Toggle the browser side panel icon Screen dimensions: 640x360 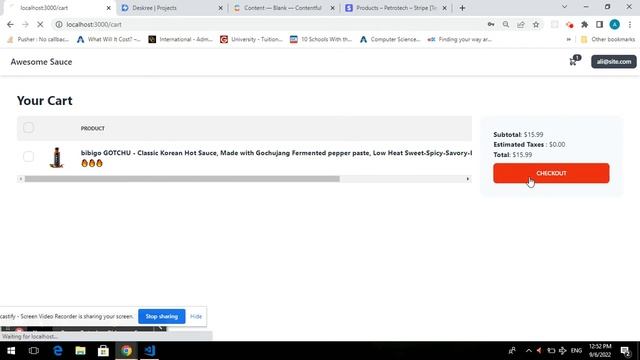click(x=599, y=24)
